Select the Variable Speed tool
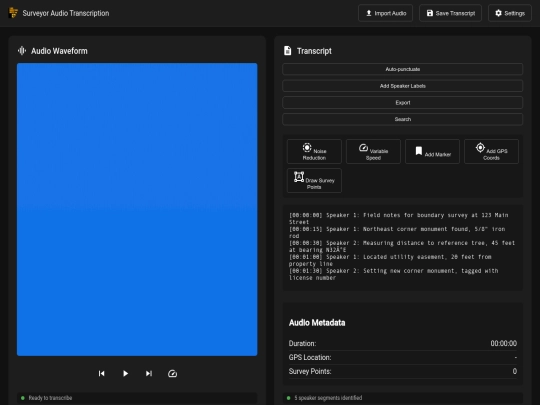Screen dimensions: 540x405 tap(373, 152)
